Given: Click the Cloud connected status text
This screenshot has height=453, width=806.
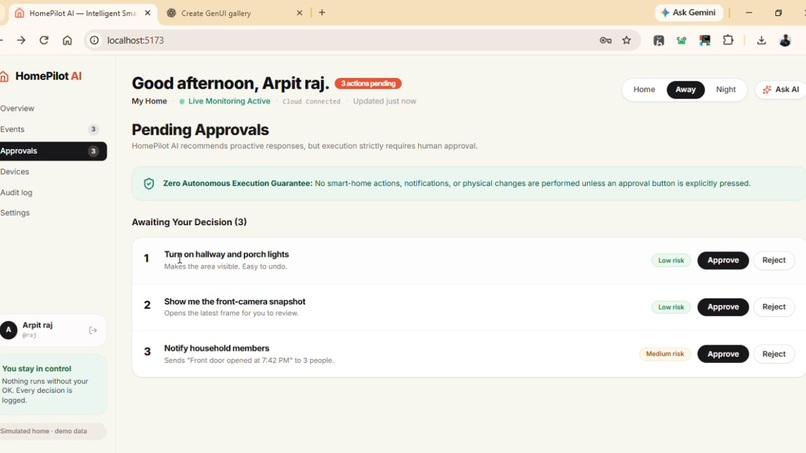Looking at the screenshot, I should coord(311,101).
